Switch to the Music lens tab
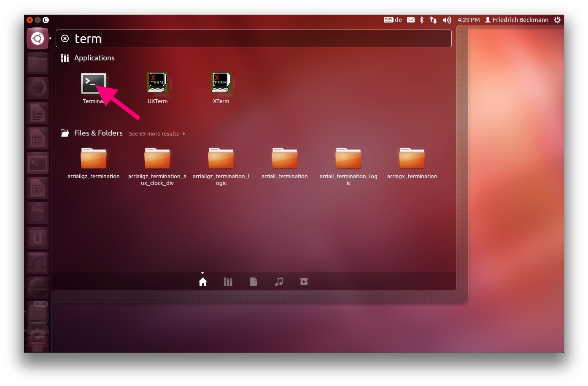 [279, 282]
